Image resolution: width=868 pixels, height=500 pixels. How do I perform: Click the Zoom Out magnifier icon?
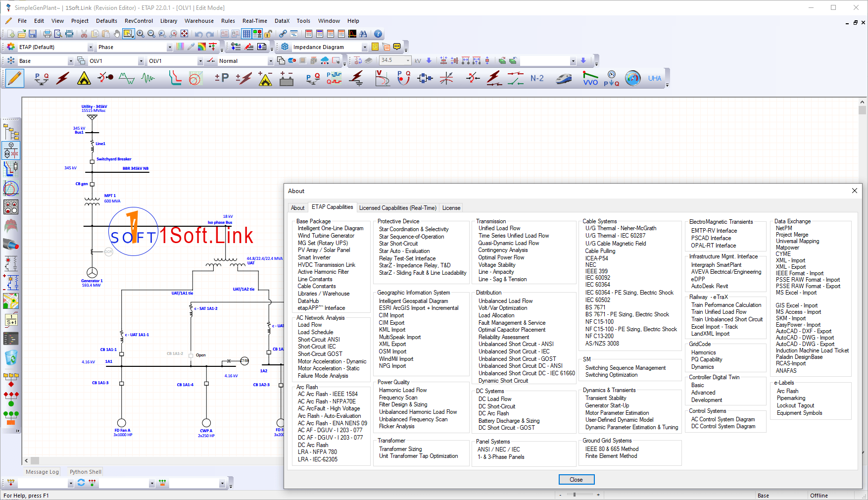151,34
